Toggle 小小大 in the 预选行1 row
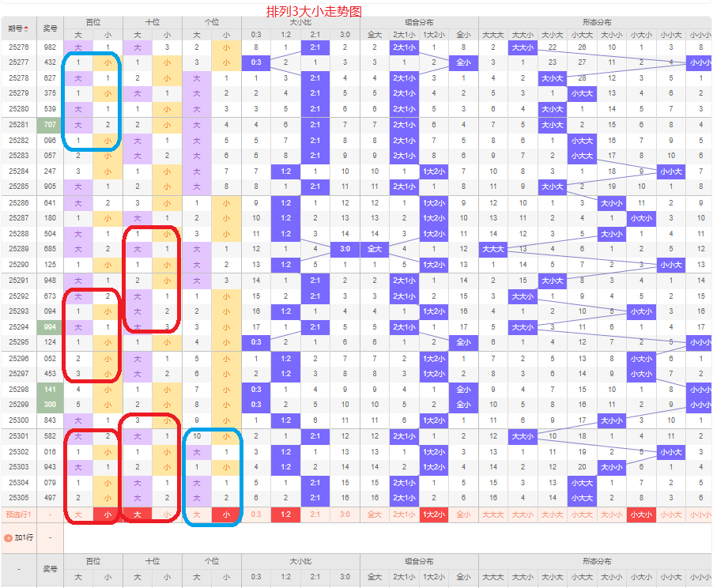This screenshot has width=713, height=588. pyautogui.click(x=671, y=514)
